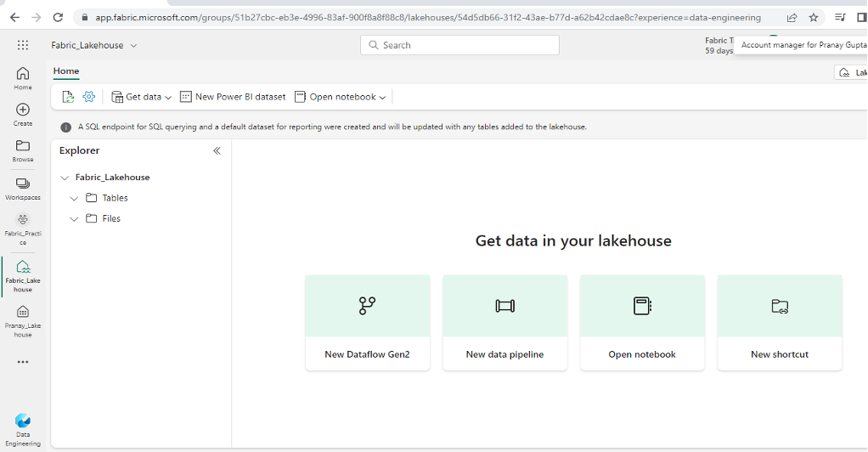Select Fabric_Lakehouse root label in Explorer
The width and height of the screenshot is (868, 452).
pos(112,178)
